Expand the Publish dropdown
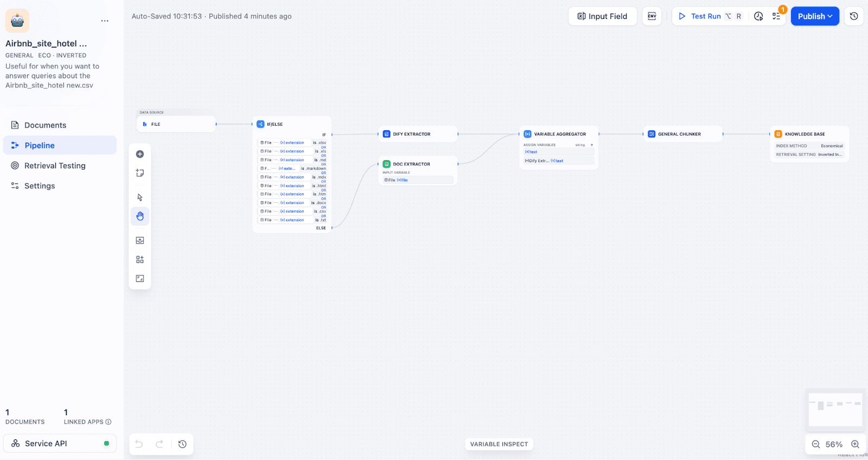 [815, 16]
